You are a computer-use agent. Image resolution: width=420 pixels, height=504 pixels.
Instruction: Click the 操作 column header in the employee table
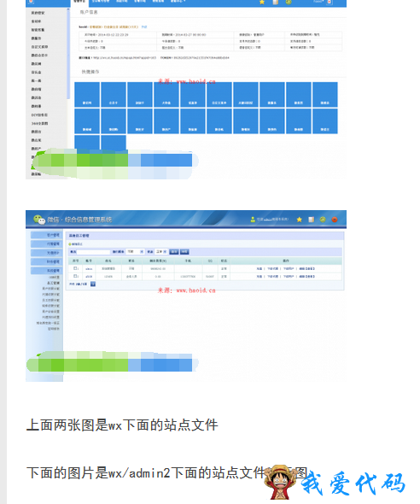(x=286, y=261)
